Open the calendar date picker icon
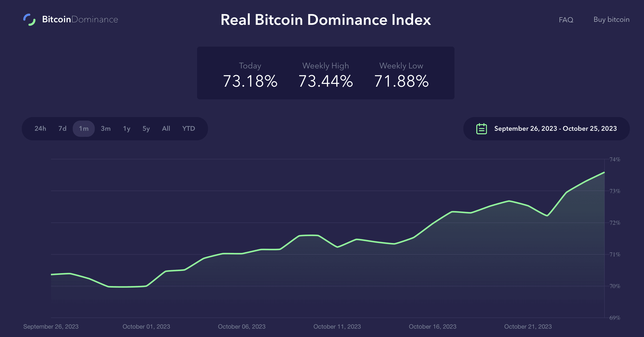 pyautogui.click(x=482, y=128)
